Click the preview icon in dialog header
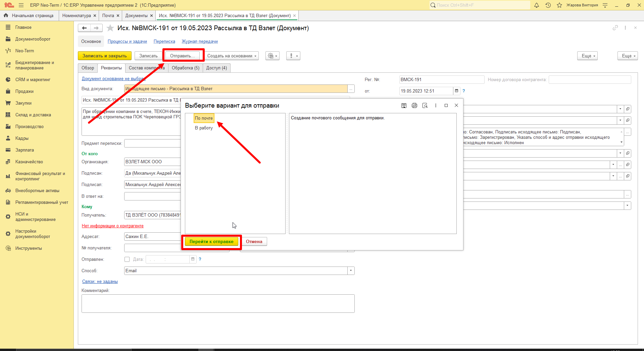Image resolution: width=644 pixels, height=351 pixels. [425, 106]
